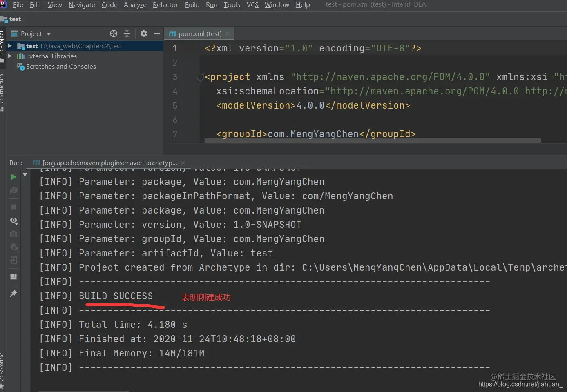The image size is (567, 392).
Task: Open the Build menu
Action: 192,5
